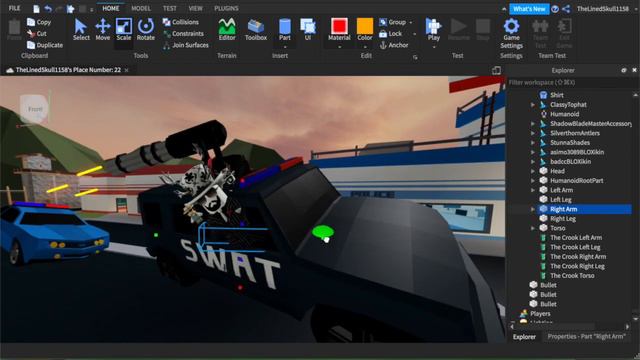
Task: Click the share icon near username
Action: [566, 9]
